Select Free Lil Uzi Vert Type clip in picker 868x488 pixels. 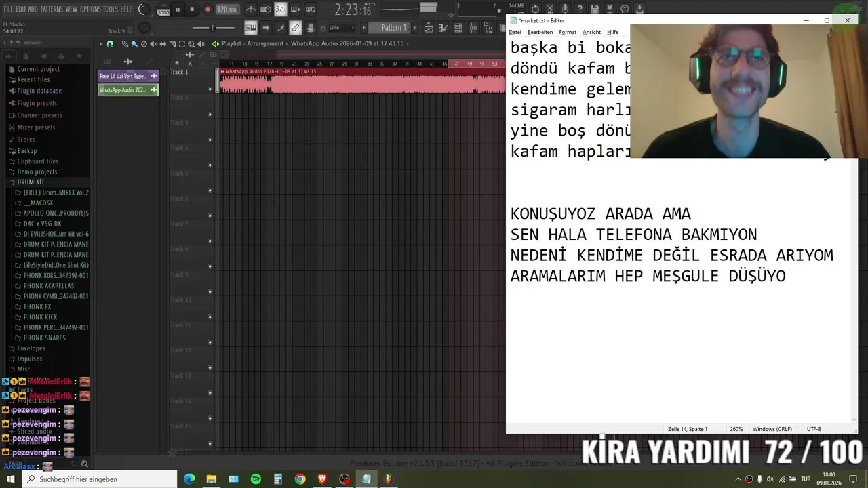pyautogui.click(x=128, y=76)
